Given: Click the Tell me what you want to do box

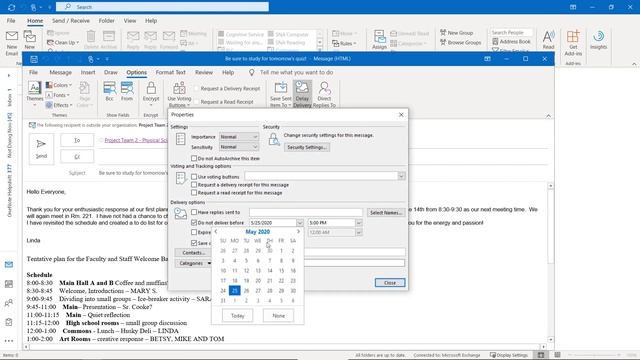Looking at the screenshot, I should point(296,72).
